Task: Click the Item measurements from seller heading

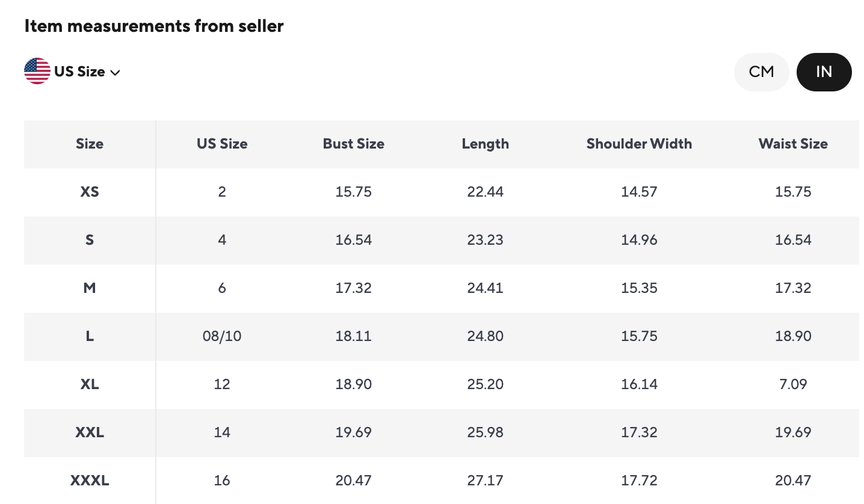Action: (x=154, y=26)
